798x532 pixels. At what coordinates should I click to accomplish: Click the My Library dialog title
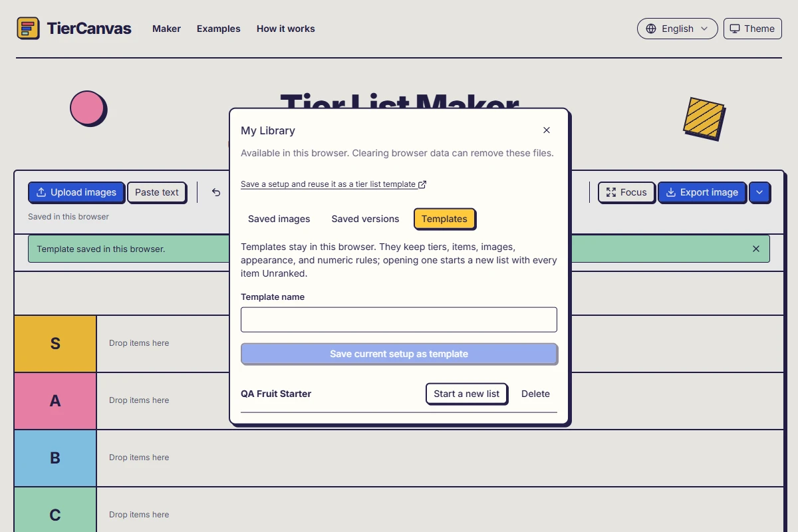pyautogui.click(x=268, y=130)
